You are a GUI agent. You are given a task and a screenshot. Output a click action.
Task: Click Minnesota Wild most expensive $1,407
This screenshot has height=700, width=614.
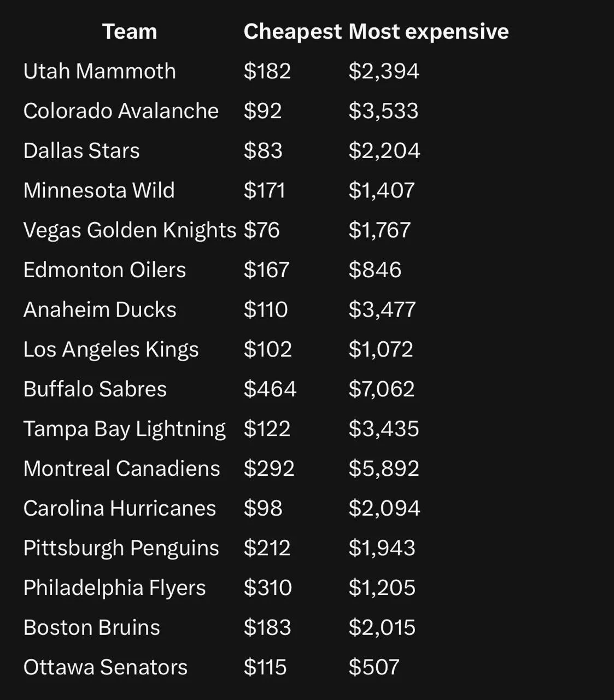[382, 190]
